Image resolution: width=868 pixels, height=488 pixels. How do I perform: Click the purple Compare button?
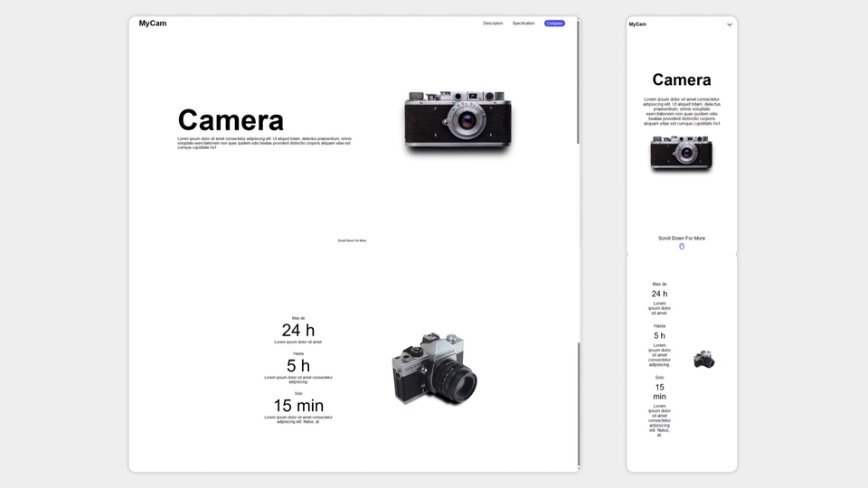[x=554, y=23]
